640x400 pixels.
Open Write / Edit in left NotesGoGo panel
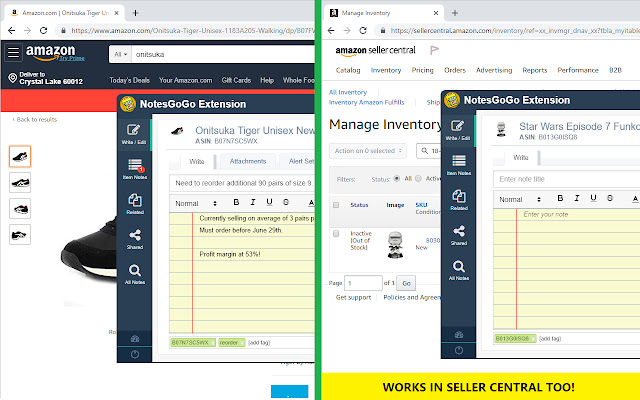pos(134,134)
